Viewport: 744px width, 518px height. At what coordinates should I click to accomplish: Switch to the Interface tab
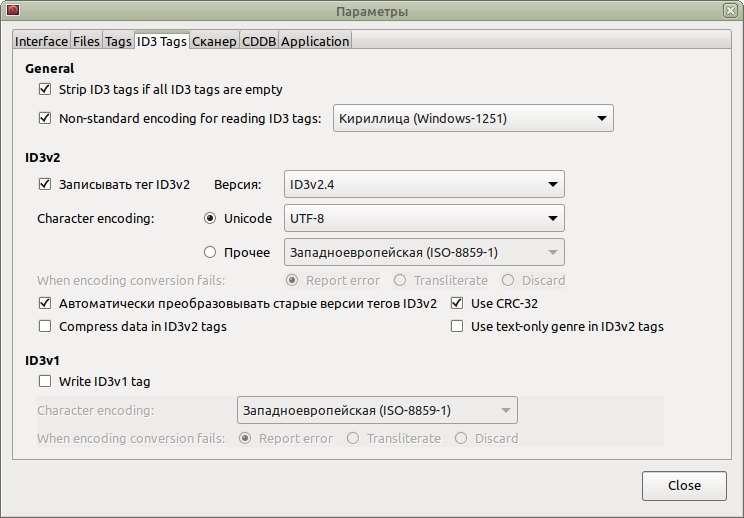41,41
